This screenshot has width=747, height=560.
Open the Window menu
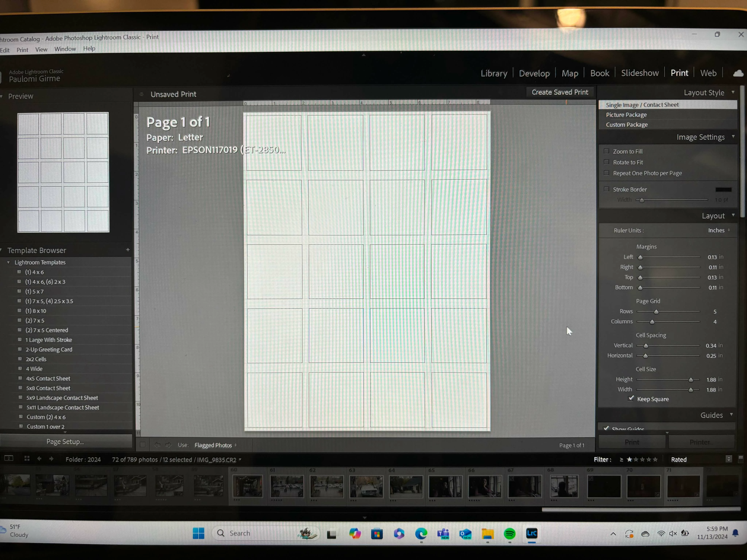tap(65, 49)
